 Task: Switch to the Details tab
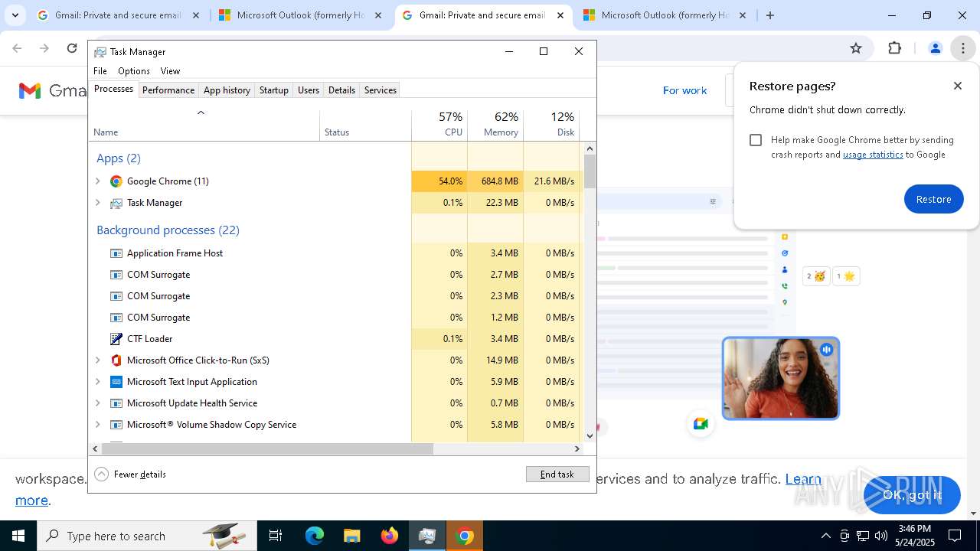tap(341, 90)
